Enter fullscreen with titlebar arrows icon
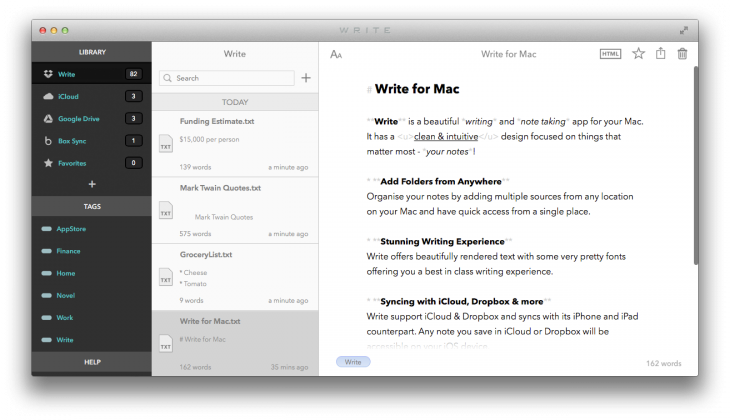 coord(683,31)
